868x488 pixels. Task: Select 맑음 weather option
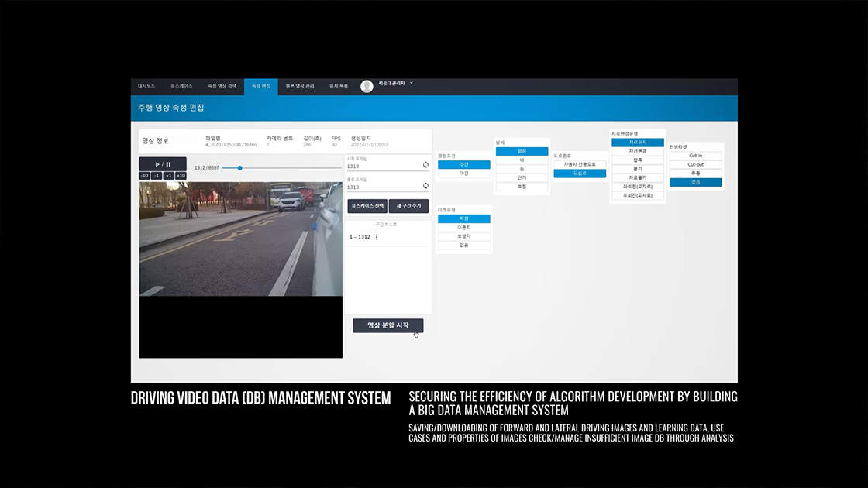(522, 151)
